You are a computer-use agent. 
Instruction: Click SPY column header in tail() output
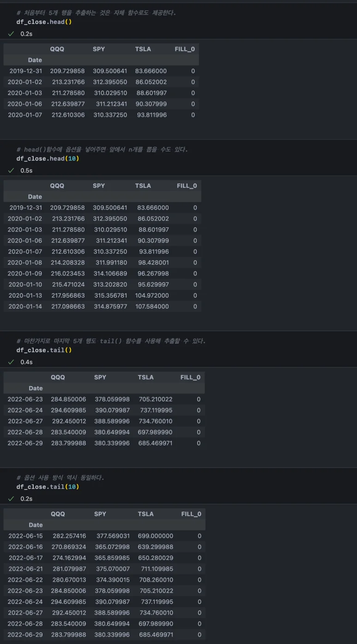[x=100, y=377]
